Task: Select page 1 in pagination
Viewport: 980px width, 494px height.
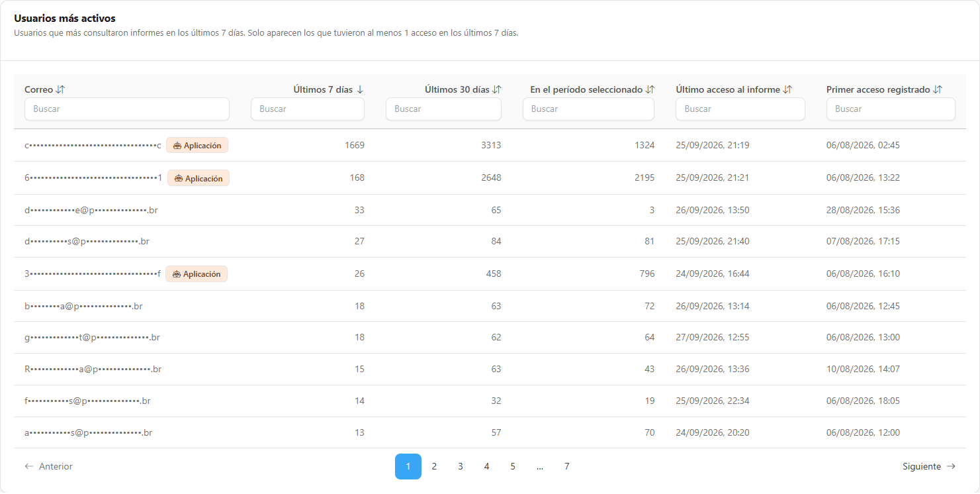Action: (x=408, y=466)
